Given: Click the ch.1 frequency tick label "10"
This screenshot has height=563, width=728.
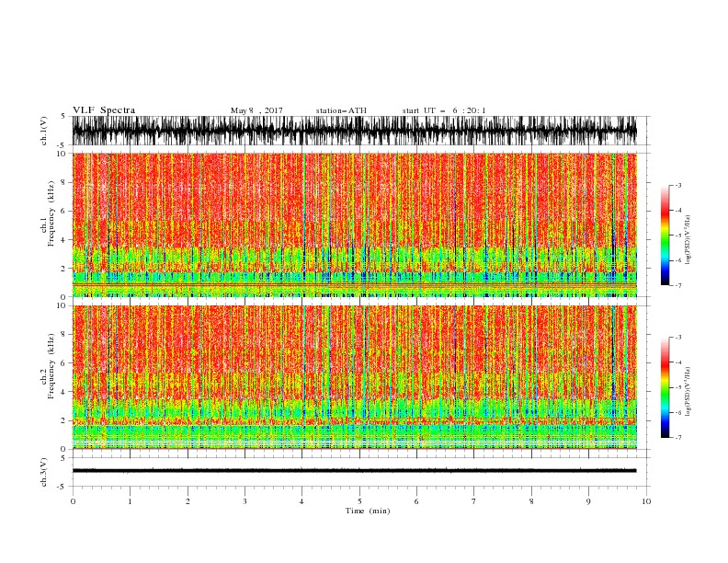Looking at the screenshot, I should coord(61,154).
